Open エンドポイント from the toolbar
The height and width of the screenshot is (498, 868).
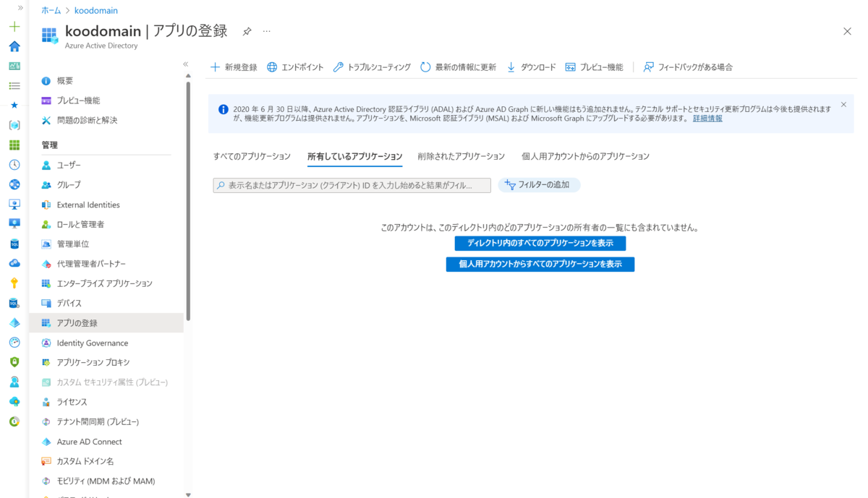click(x=295, y=67)
